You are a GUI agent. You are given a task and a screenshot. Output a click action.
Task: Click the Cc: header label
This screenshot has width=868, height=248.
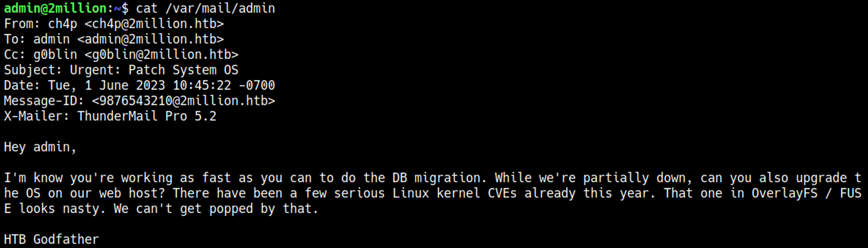[15, 55]
